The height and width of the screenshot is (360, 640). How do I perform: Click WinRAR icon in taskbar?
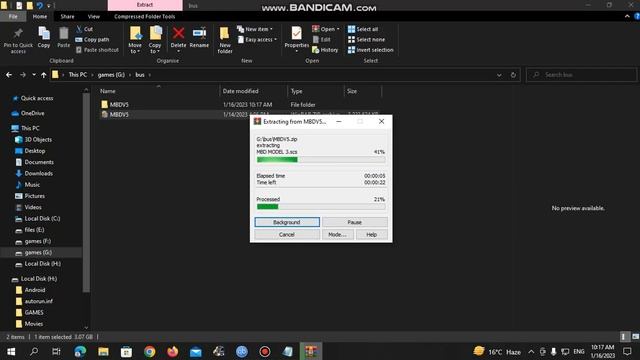(311, 351)
